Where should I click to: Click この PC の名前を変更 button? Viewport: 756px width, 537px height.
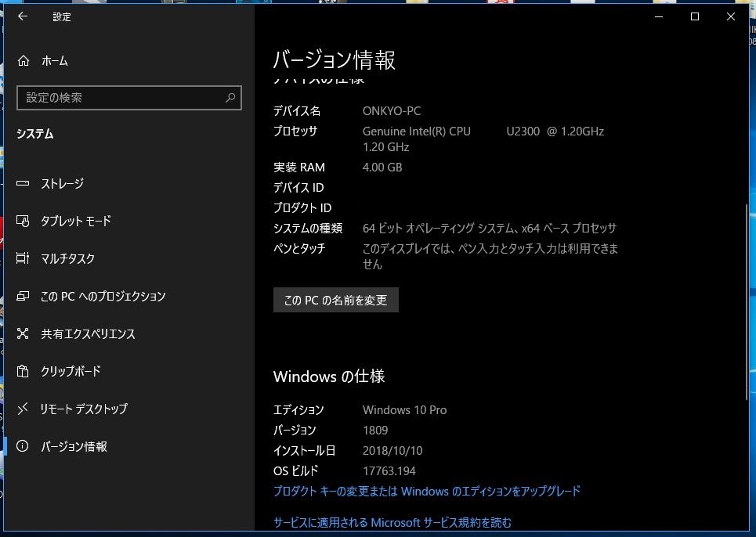335,300
